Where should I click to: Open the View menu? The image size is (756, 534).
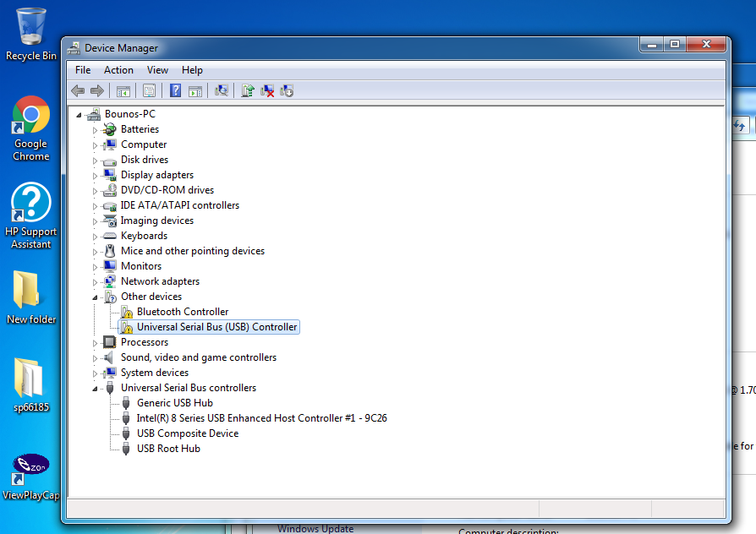tap(157, 70)
